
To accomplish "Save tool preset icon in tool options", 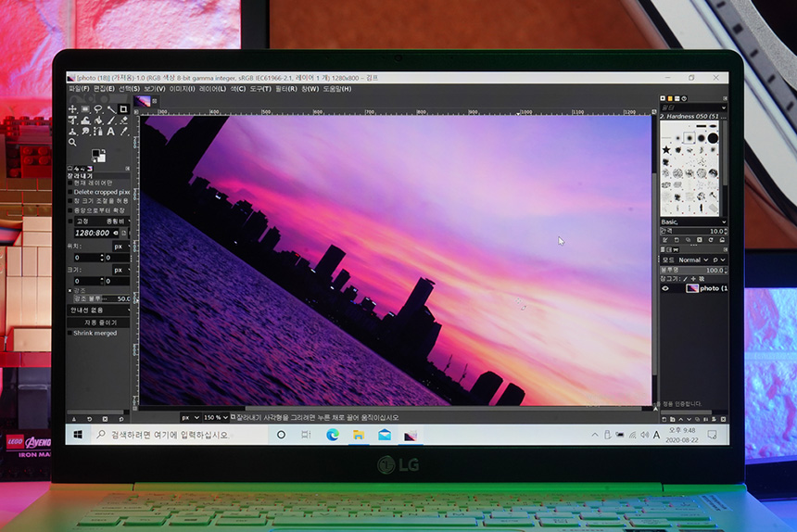I will tap(74, 419).
